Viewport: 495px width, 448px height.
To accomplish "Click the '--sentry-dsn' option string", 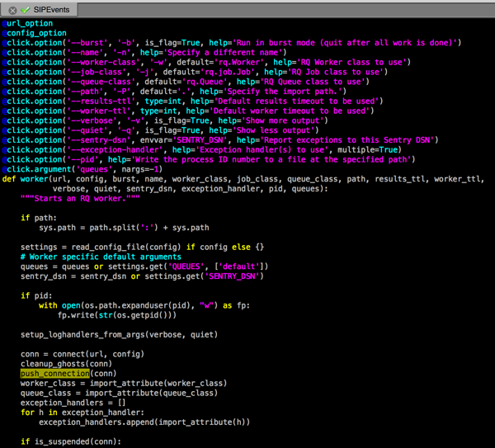I will (99, 140).
